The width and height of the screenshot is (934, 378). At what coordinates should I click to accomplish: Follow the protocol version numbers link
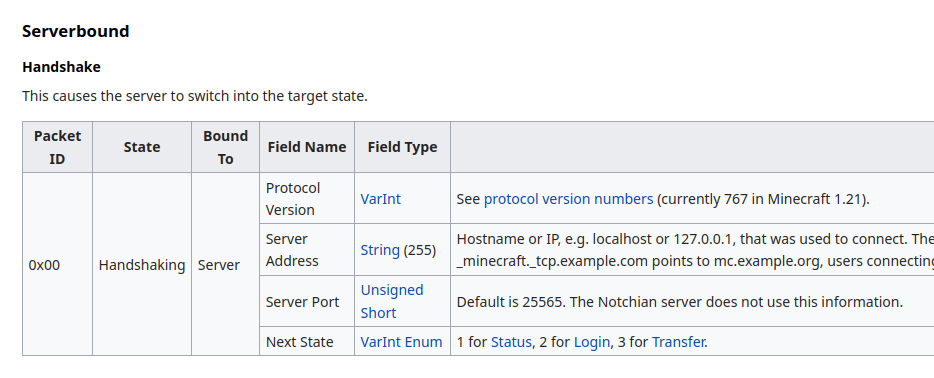(568, 199)
